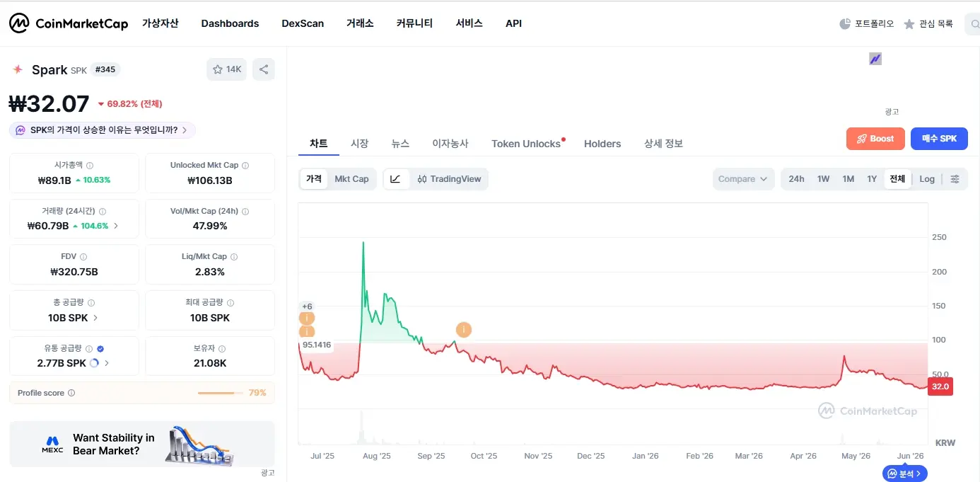980x482 pixels.
Task: Open 가상자산 menu
Action: pos(161,23)
